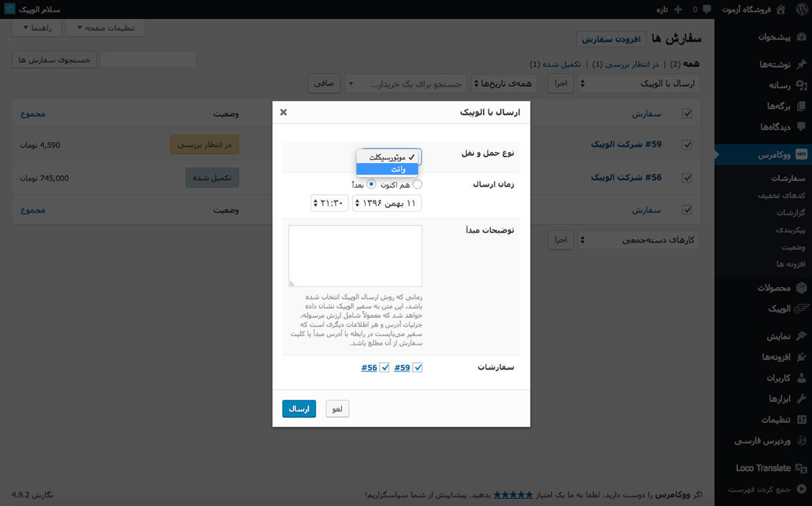Expand the راهنما help tab
Viewport: 812px width, 506px height.
click(x=37, y=28)
